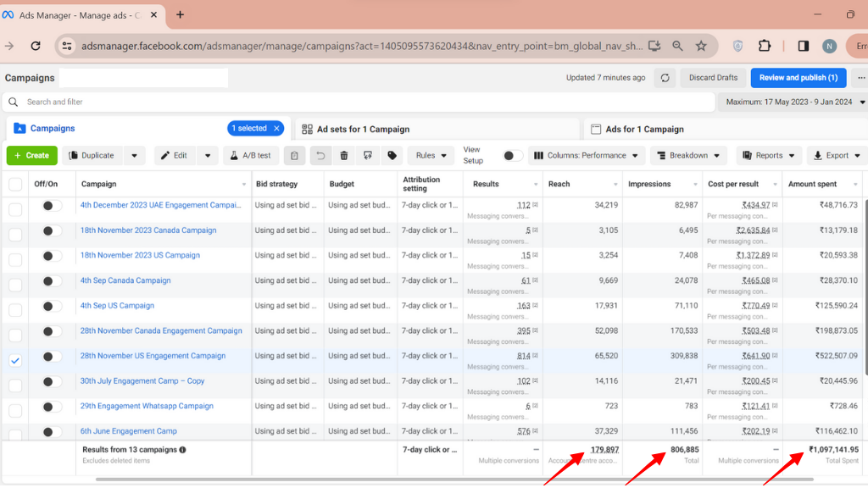Image resolution: width=868 pixels, height=488 pixels.
Task: Reload the page with the browser refresh icon
Action: click(36, 46)
